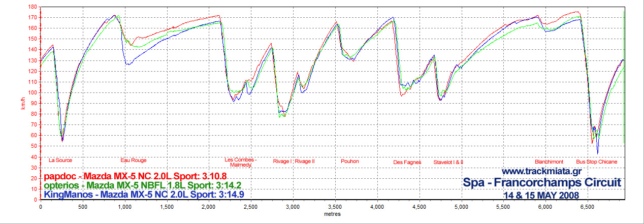
Task: Click the 'Spa - Francorchamps Circuit' title
Action: 542,182
